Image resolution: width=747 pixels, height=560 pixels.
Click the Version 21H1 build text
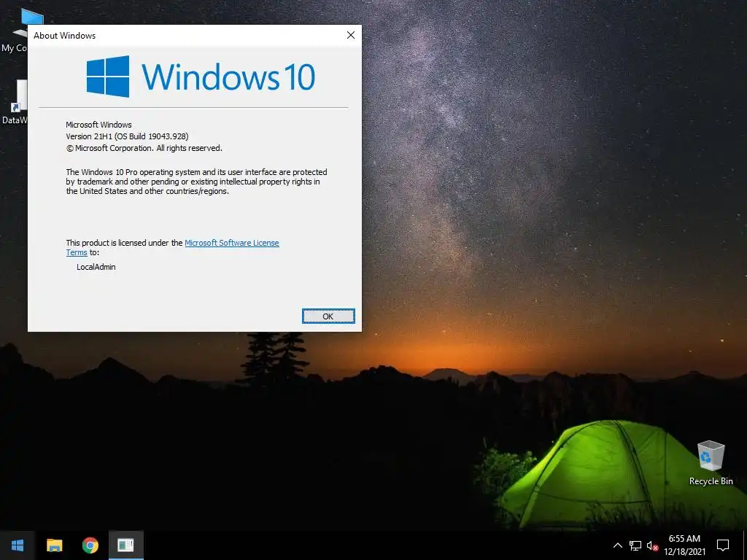tap(127, 136)
